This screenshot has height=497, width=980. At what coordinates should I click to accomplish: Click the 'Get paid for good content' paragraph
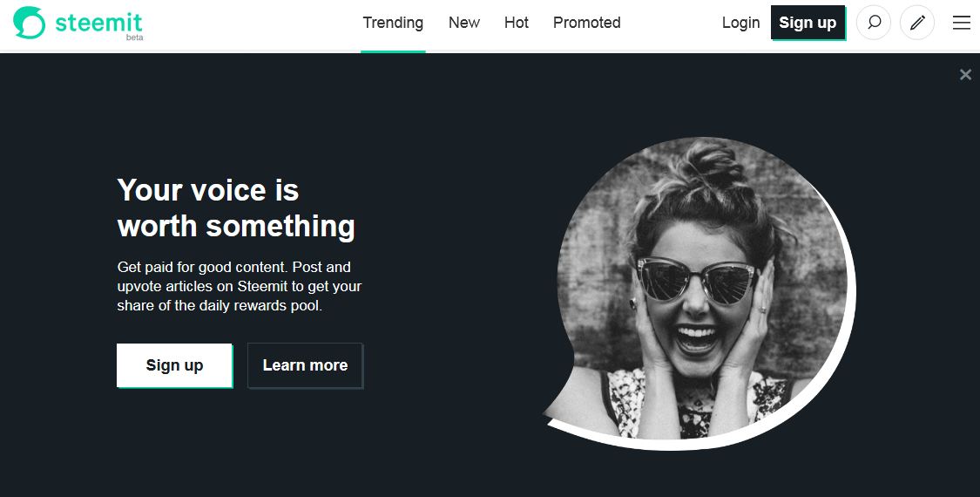click(x=240, y=287)
